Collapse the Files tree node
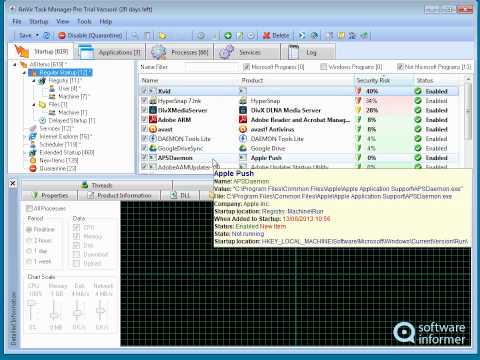 click(x=34, y=104)
